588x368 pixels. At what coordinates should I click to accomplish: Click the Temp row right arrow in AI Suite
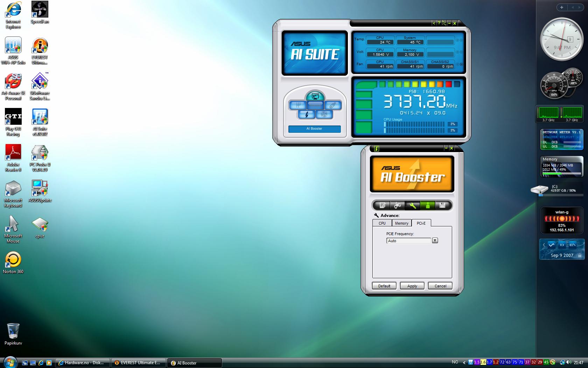click(461, 40)
